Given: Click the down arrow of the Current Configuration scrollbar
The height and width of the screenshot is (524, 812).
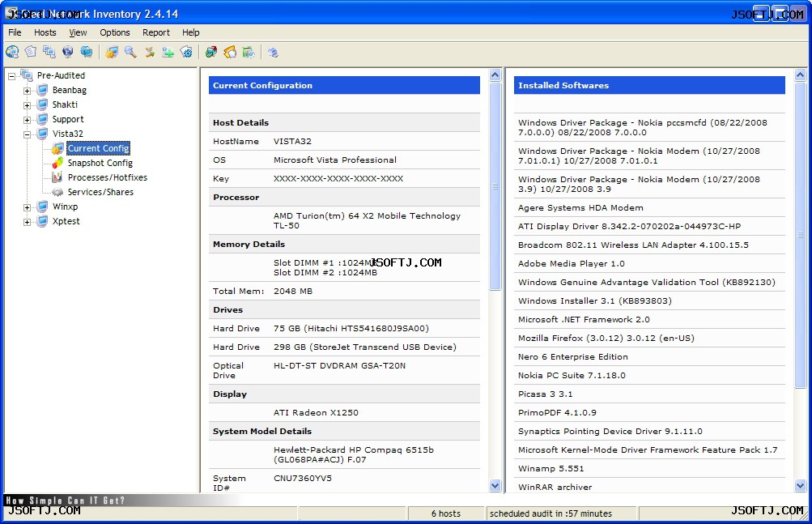Looking at the screenshot, I should [x=495, y=486].
